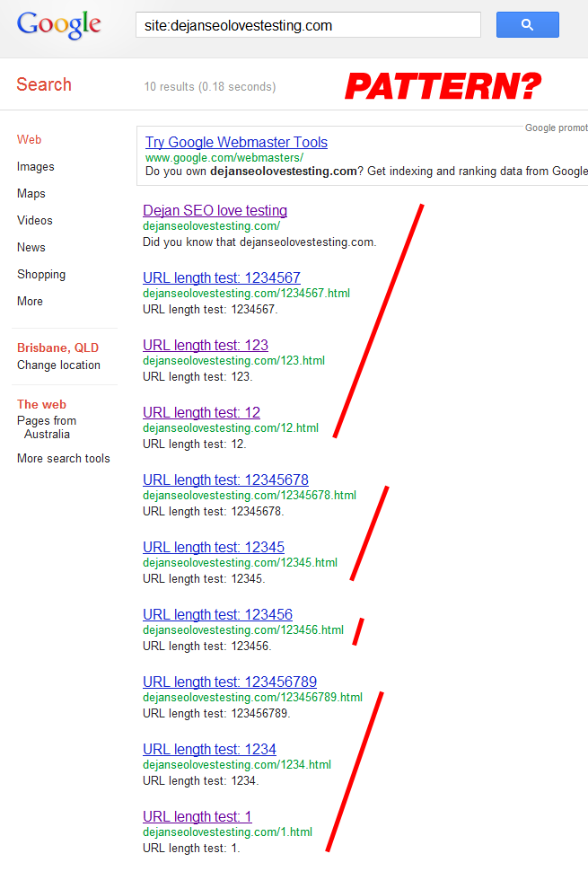Focus the search query input field
588x880 pixels.
click(x=308, y=25)
